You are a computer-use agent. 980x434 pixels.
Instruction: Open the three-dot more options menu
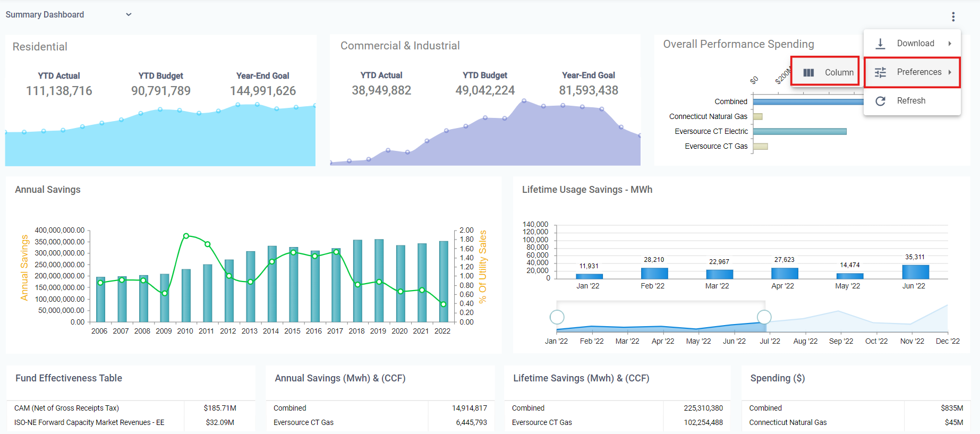click(x=953, y=17)
